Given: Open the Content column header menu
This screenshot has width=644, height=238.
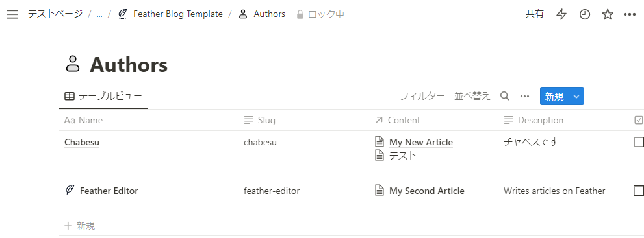Looking at the screenshot, I should [433, 120].
